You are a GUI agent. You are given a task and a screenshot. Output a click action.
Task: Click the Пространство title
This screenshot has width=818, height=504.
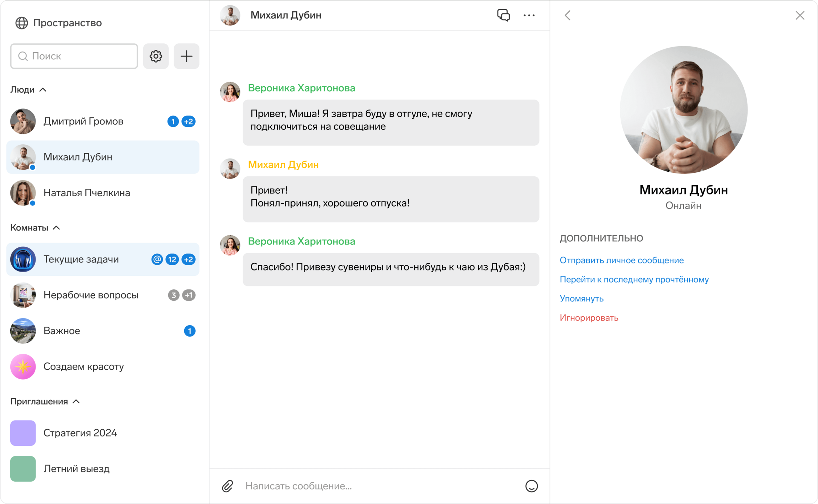tap(68, 23)
